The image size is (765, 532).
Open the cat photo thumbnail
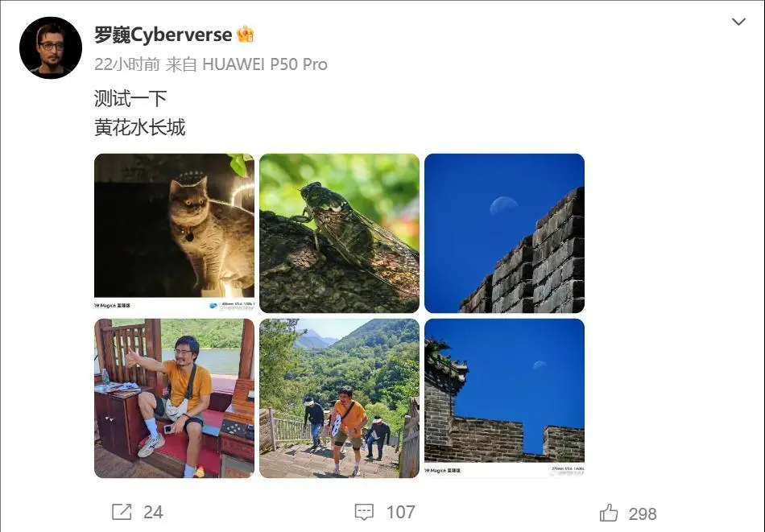click(x=174, y=233)
